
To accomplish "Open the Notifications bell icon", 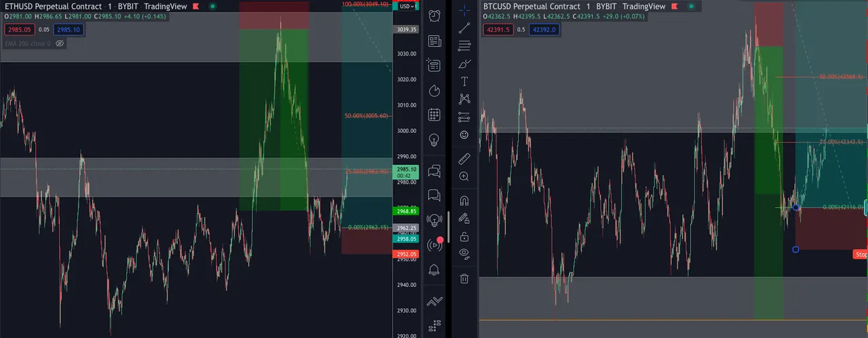I will [435, 270].
